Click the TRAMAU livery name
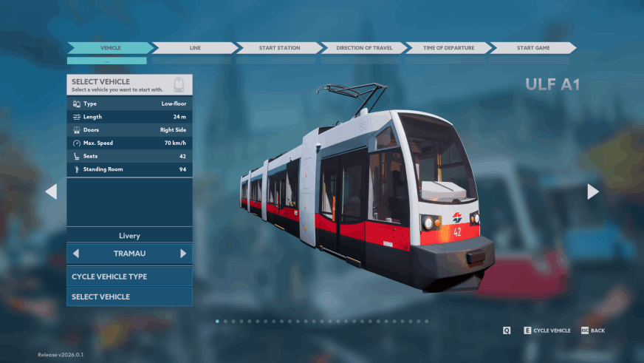Viewport: 644px width, 363px height. 129,254
